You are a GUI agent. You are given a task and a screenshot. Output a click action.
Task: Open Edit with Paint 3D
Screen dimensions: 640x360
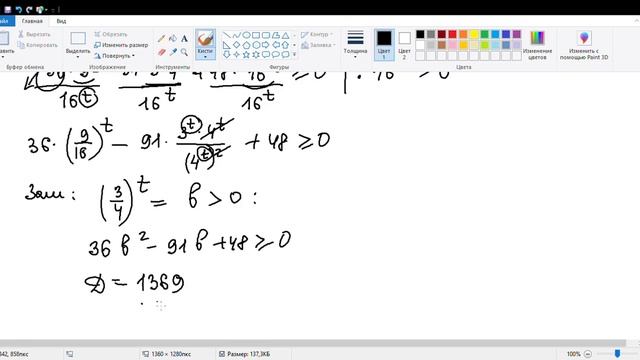pos(584,45)
